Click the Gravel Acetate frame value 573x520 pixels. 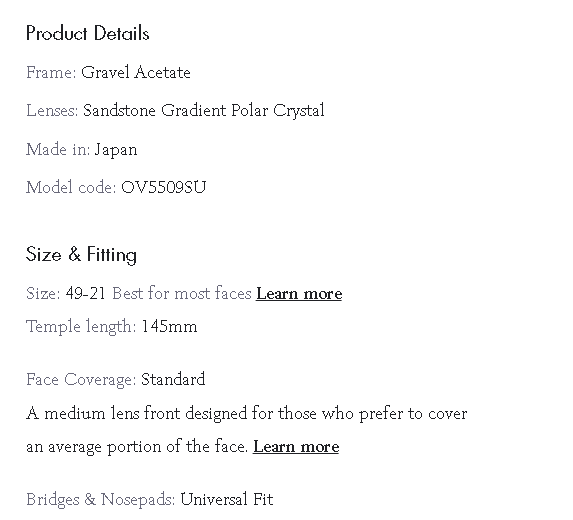click(136, 72)
